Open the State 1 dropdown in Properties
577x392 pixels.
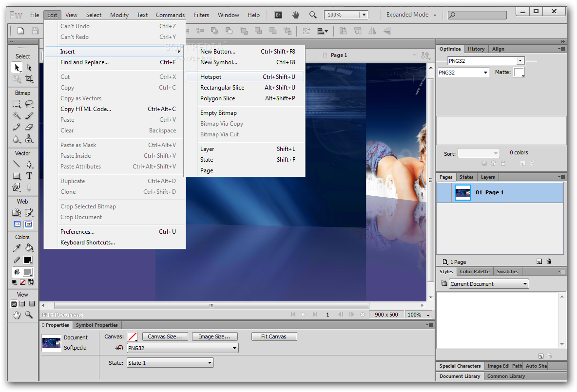(x=170, y=363)
